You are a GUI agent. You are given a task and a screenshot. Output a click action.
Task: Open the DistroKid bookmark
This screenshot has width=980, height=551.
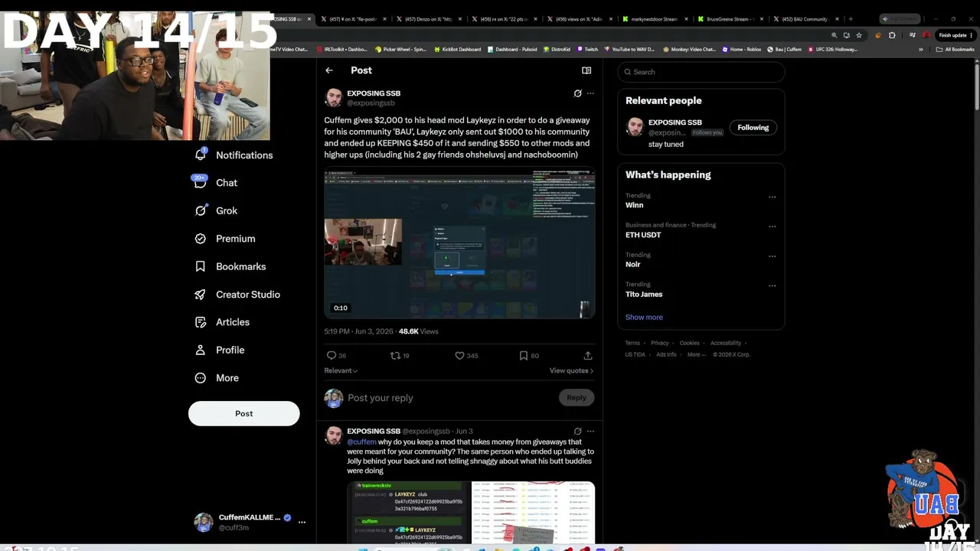point(557,49)
